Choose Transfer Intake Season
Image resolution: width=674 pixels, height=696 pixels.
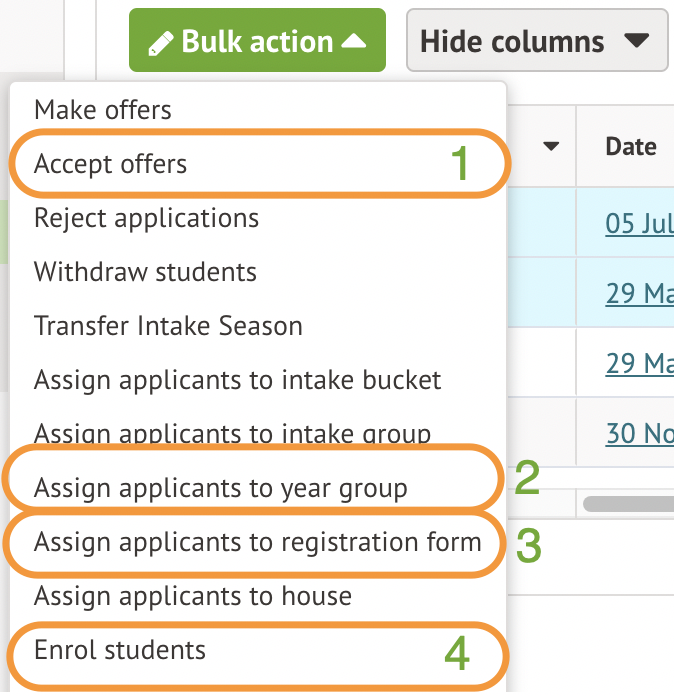[168, 326]
